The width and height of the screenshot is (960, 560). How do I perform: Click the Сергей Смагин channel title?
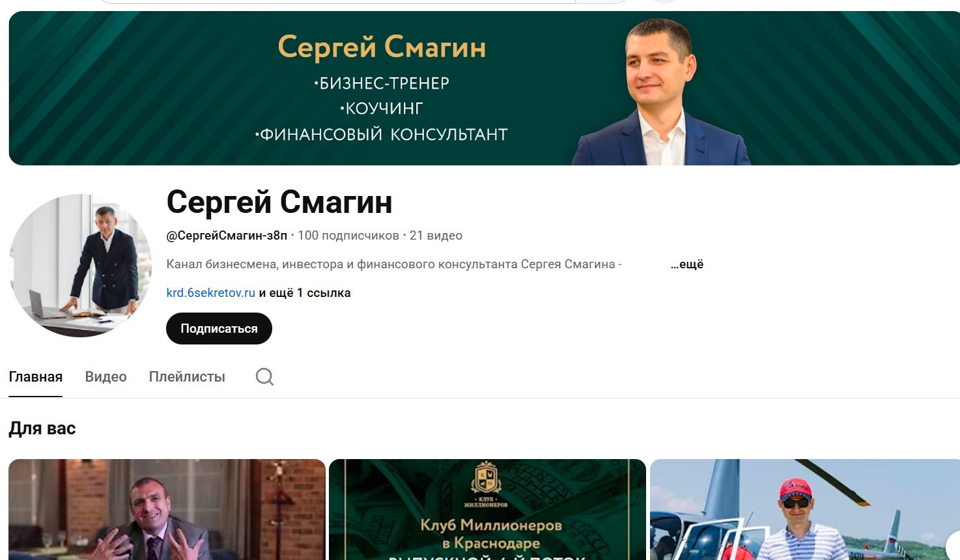tap(279, 202)
